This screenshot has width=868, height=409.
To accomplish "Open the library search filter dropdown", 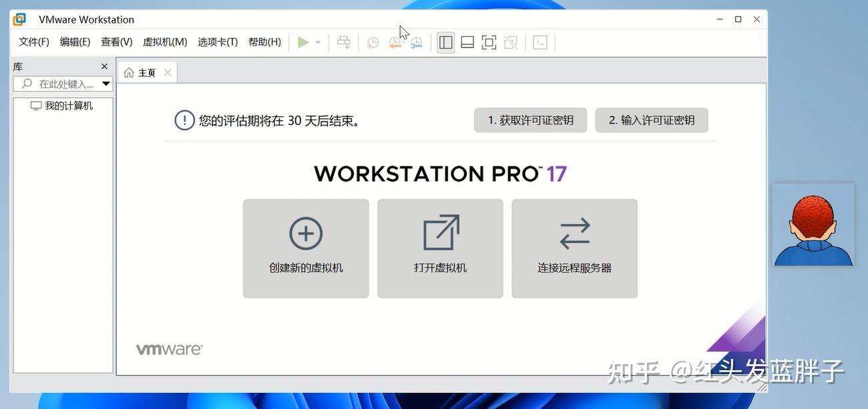I will (105, 83).
